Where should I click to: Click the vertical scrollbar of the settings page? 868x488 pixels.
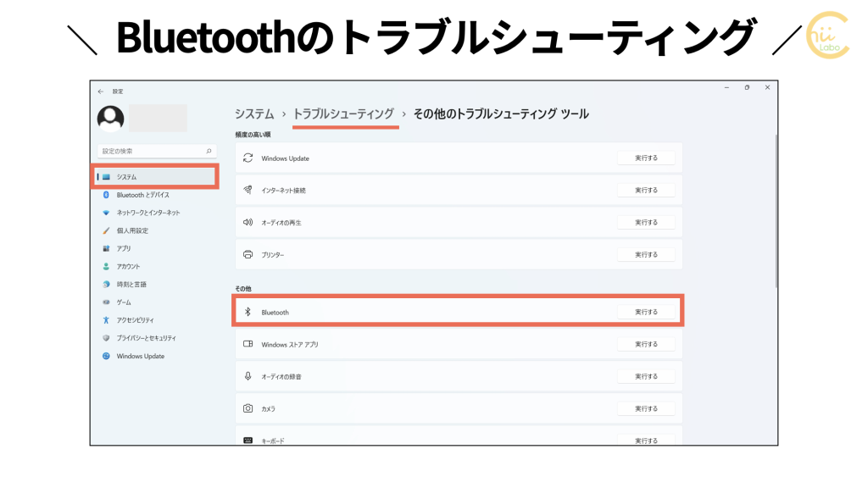(776, 210)
